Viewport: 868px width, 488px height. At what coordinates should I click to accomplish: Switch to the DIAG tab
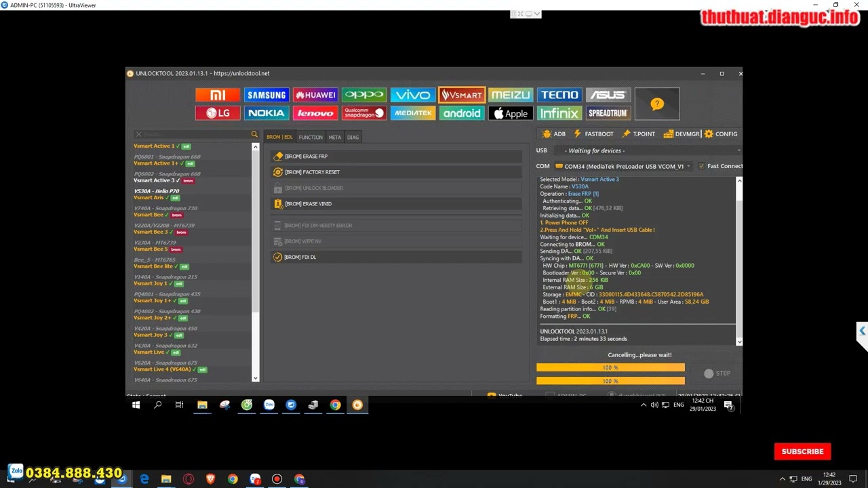pos(353,137)
